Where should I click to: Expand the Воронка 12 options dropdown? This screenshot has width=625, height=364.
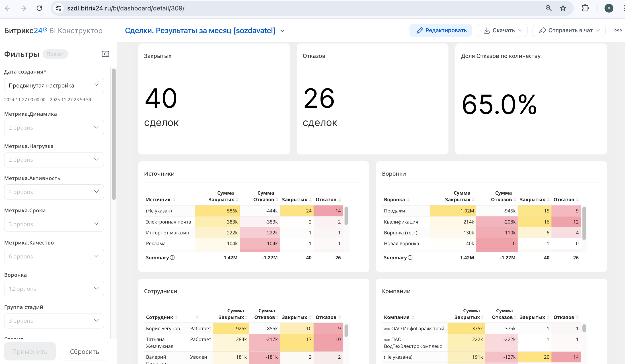coord(54,289)
